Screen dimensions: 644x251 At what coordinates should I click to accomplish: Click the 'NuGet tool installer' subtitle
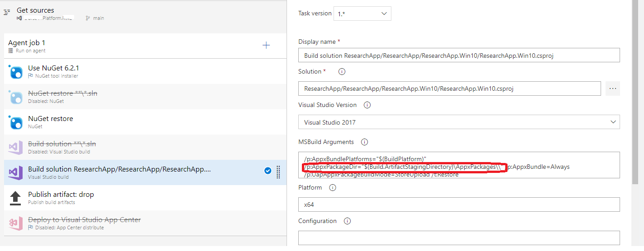(x=56, y=76)
